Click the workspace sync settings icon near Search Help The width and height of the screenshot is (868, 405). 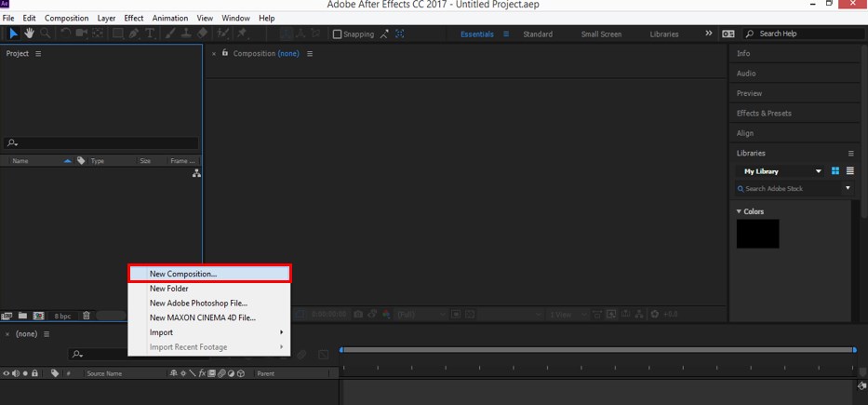[728, 34]
